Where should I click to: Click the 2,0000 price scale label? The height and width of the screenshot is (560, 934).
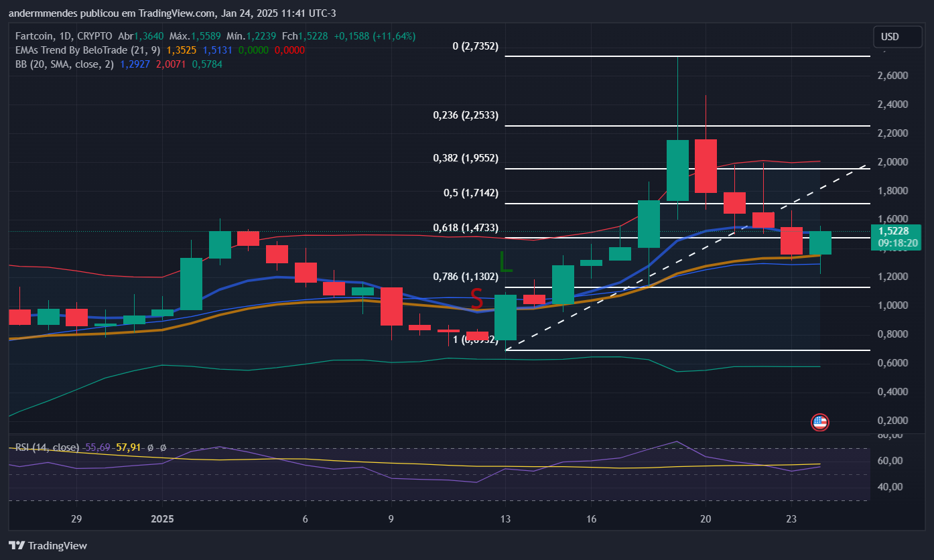click(892, 162)
